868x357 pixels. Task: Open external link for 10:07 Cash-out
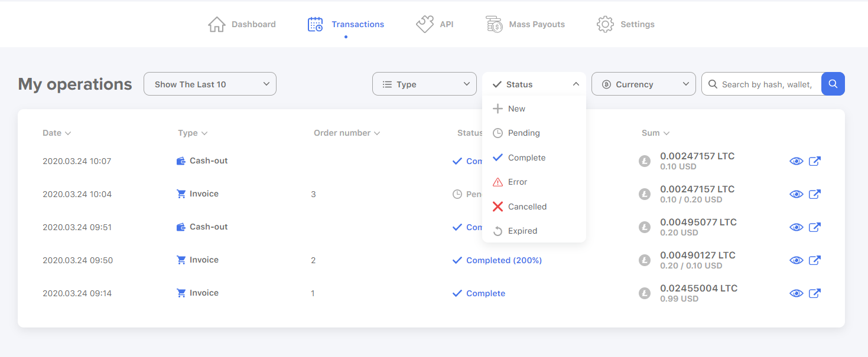tap(815, 161)
